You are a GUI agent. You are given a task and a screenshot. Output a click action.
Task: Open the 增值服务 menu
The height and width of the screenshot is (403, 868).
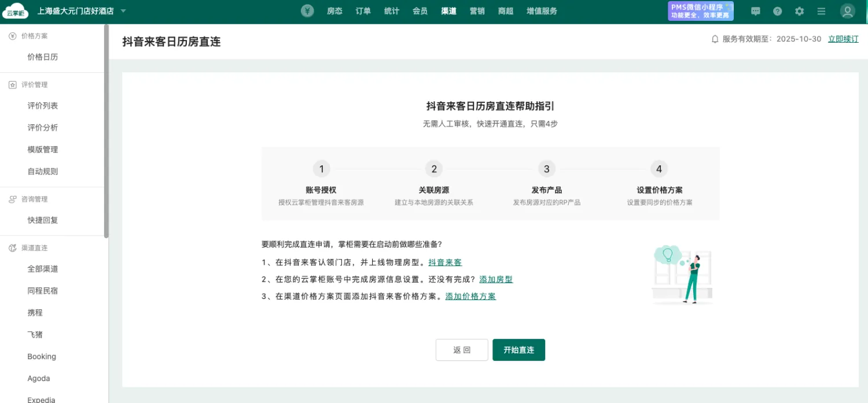point(542,11)
